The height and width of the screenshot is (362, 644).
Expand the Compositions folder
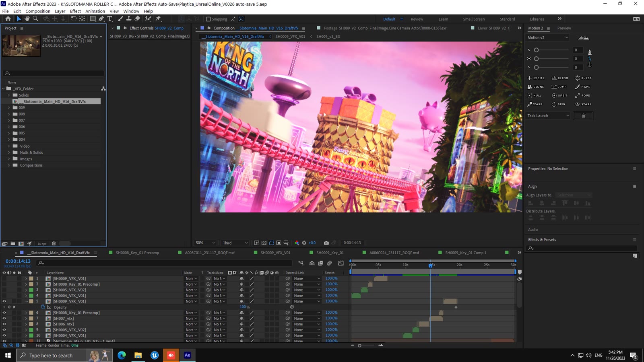(x=9, y=165)
